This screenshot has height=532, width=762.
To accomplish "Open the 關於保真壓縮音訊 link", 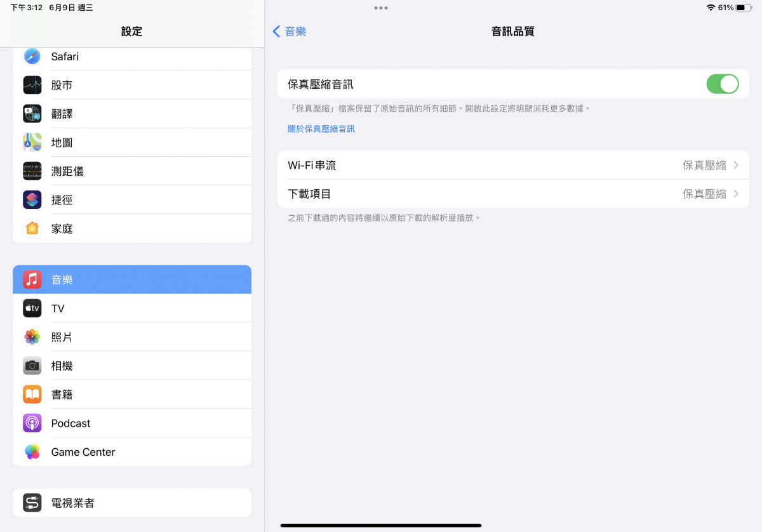I will click(321, 129).
